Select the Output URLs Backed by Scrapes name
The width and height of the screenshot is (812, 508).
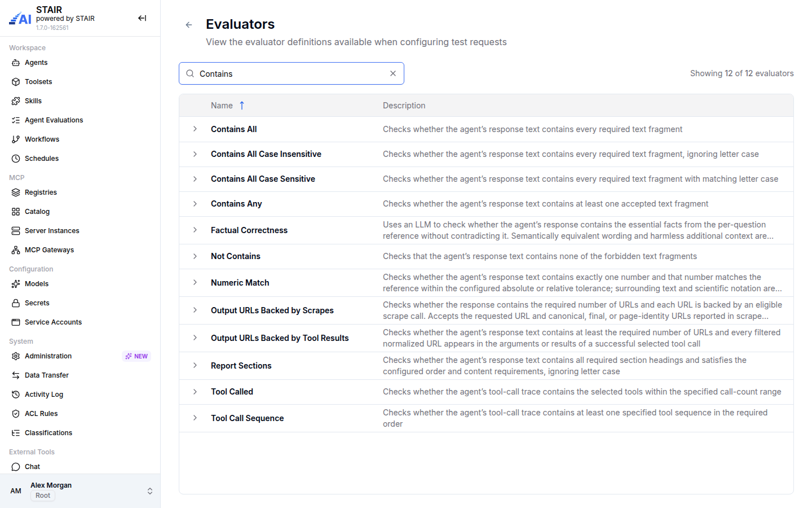(x=272, y=310)
